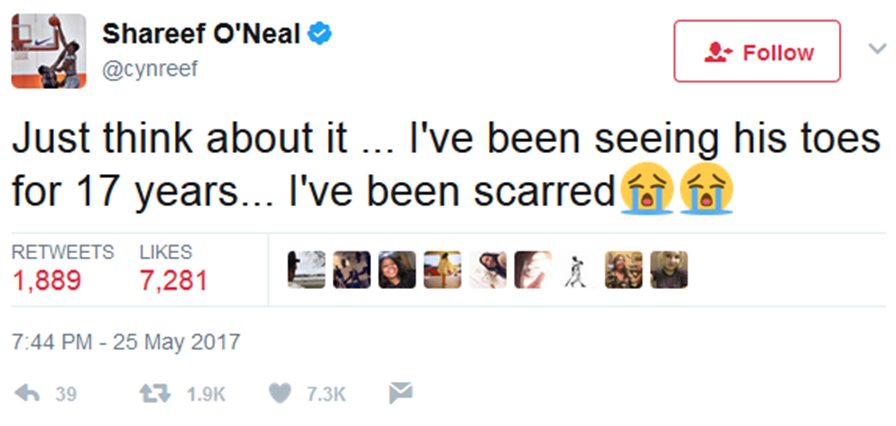Send tweet via envelope message icon
This screenshot has height=426, width=896.
tap(401, 393)
